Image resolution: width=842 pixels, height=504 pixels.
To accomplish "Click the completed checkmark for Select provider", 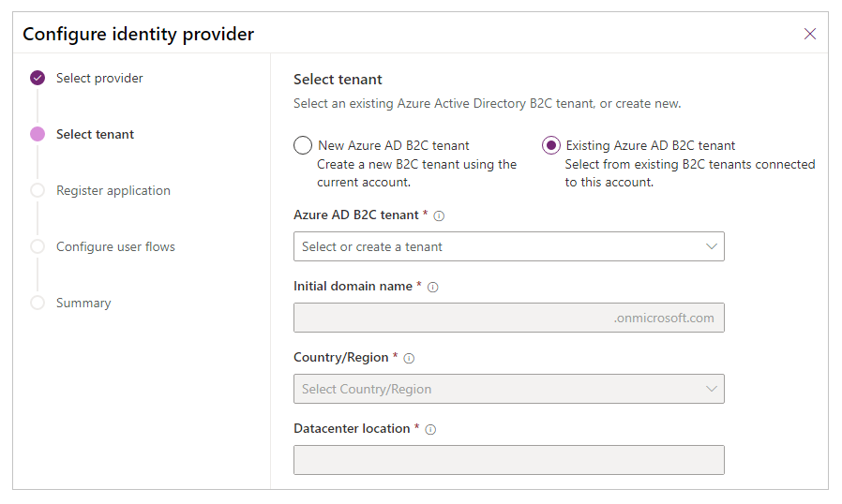I will (38, 78).
